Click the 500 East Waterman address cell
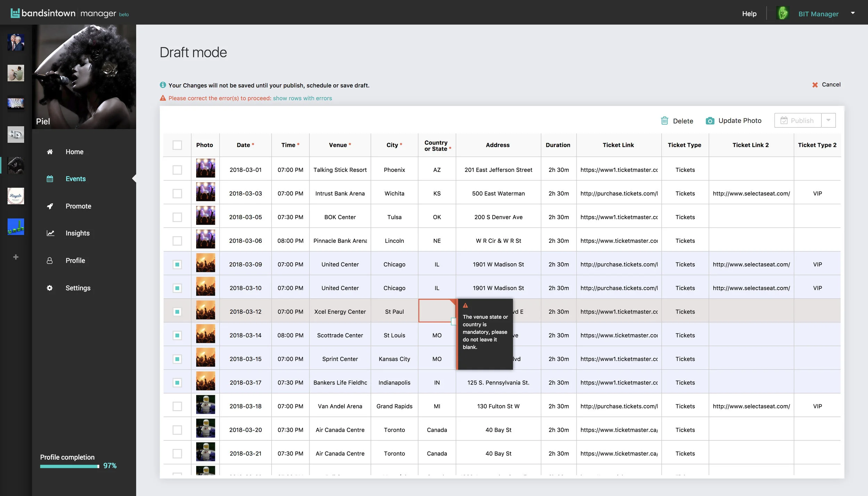The image size is (868, 496). pyautogui.click(x=498, y=193)
